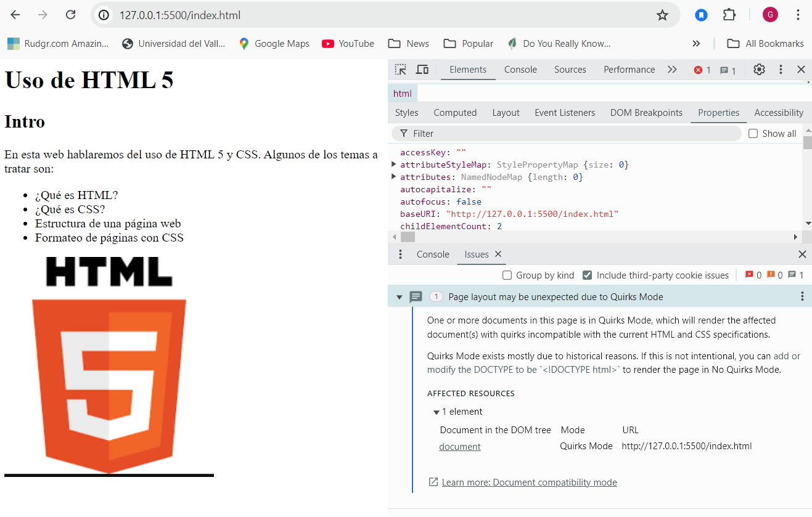This screenshot has height=517, width=812.
Task: Open Learn more: Document compatibility mode
Action: [x=529, y=482]
